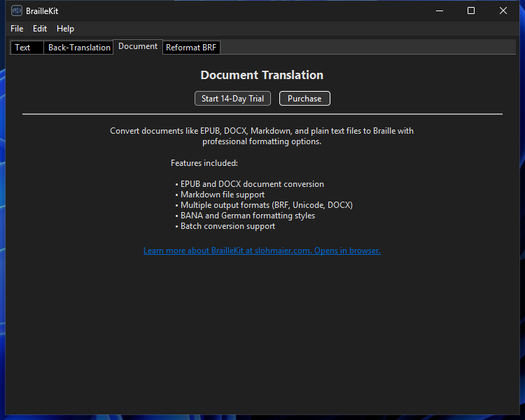Click 'EPUB and DOCX document conversion' bullet

pyautogui.click(x=249, y=184)
